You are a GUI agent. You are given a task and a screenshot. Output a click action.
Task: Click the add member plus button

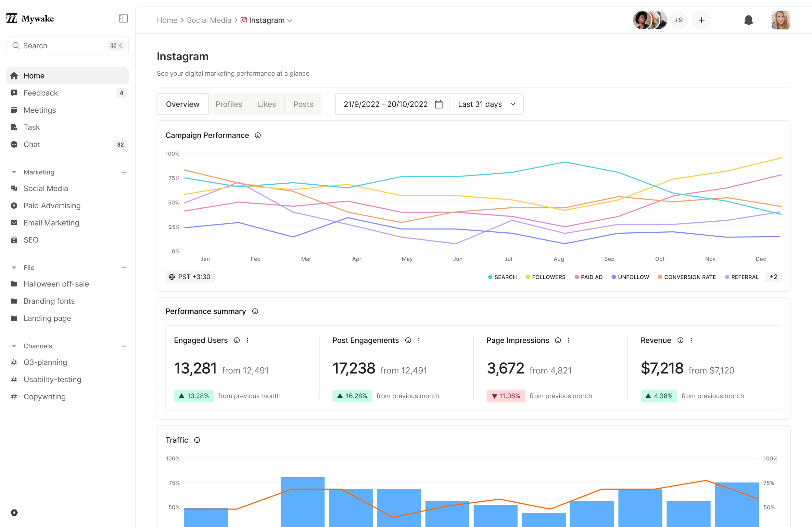click(701, 20)
